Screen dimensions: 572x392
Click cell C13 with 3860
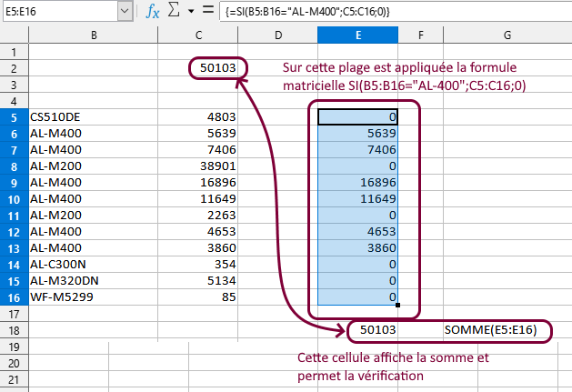[x=198, y=248]
